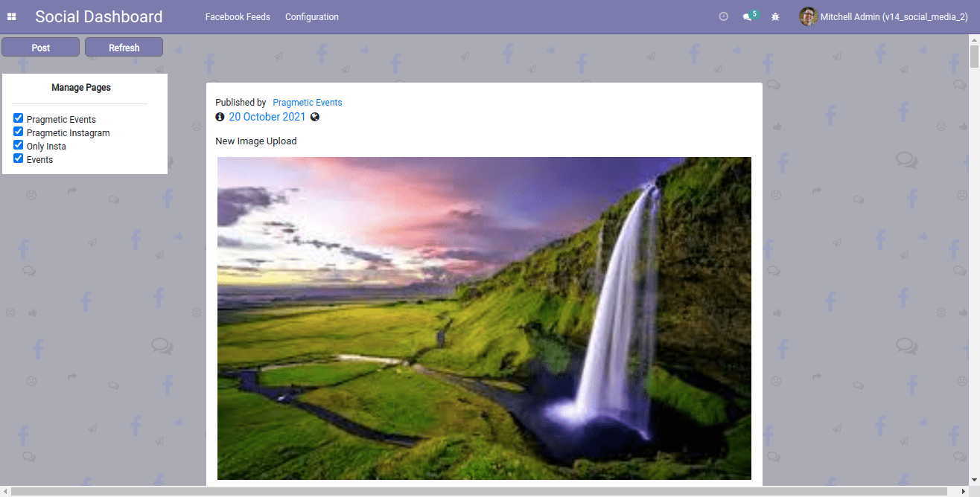Click the vertical scrollbar thumb
Screen dimensions: 980x497
tap(974, 57)
